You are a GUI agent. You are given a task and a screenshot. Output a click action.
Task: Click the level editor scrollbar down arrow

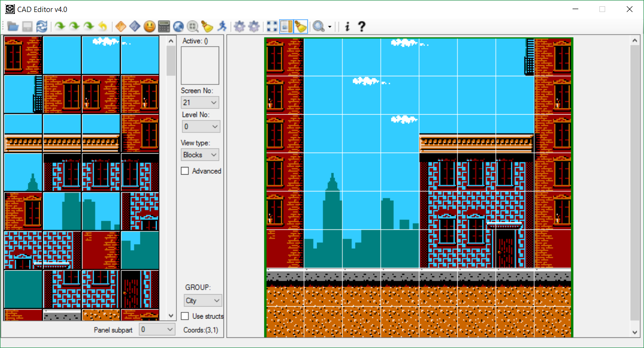(634, 332)
